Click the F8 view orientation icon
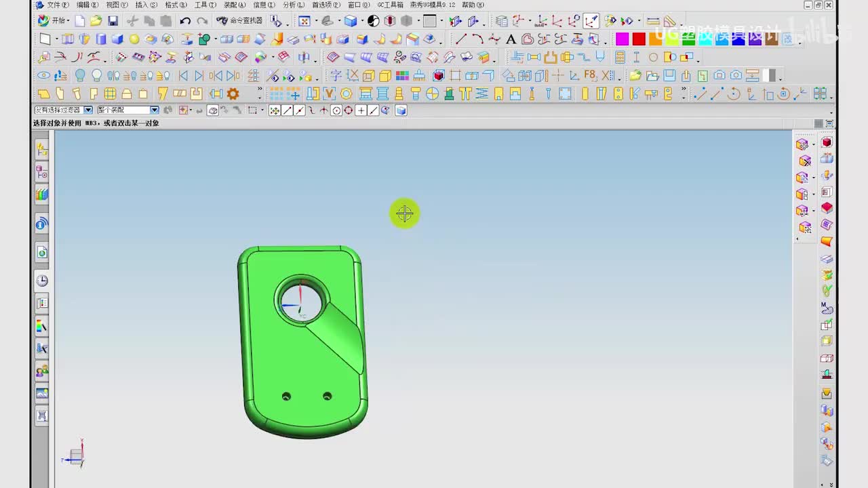Image resolution: width=868 pixels, height=488 pixels. point(590,75)
